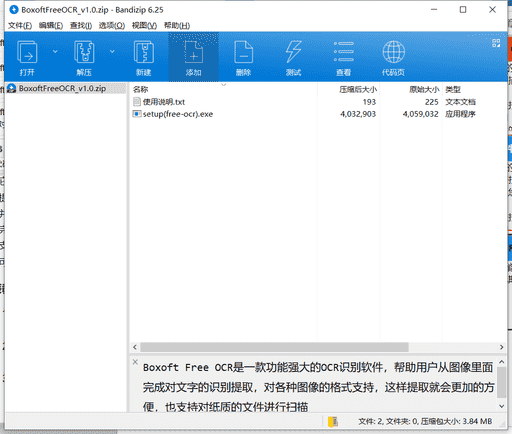This screenshot has width=512, height=434.
Task: Click the View (查看) list icon
Action: click(344, 52)
